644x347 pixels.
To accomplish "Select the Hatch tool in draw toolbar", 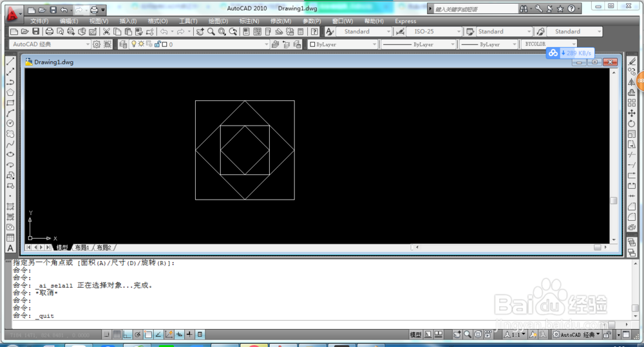I will 10,206.
